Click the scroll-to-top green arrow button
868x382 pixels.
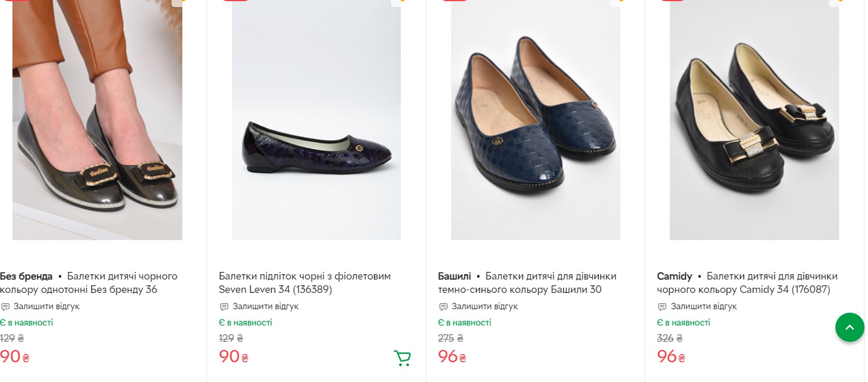(849, 327)
